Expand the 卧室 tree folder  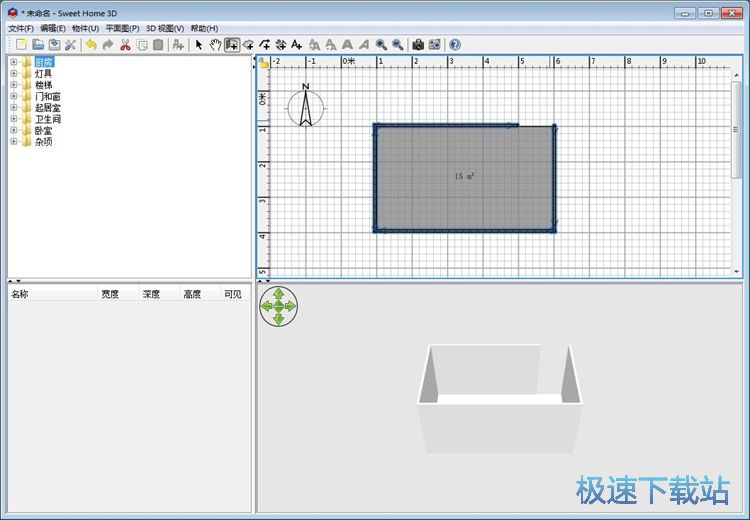14,130
